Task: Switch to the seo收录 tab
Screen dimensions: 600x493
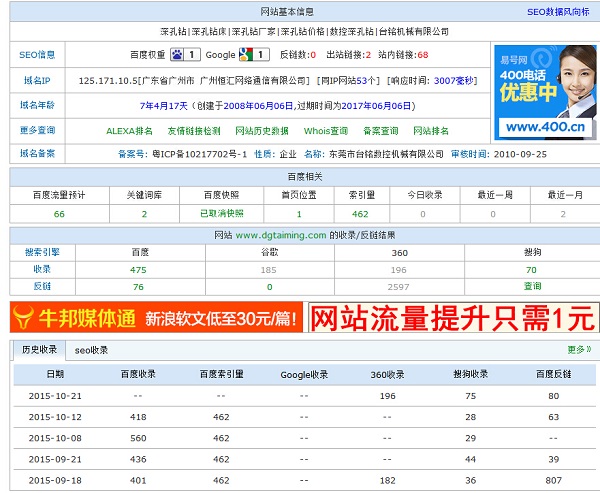Action: 91,350
